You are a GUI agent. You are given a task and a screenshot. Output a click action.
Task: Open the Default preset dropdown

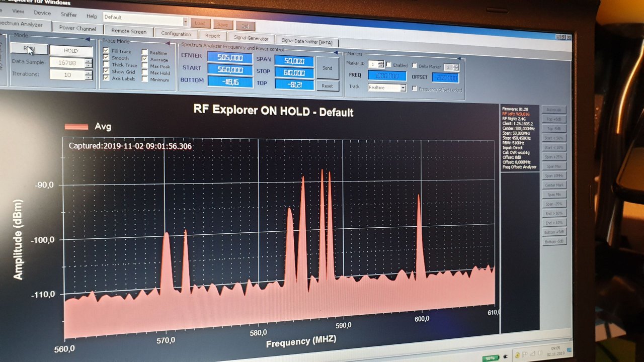pos(186,22)
